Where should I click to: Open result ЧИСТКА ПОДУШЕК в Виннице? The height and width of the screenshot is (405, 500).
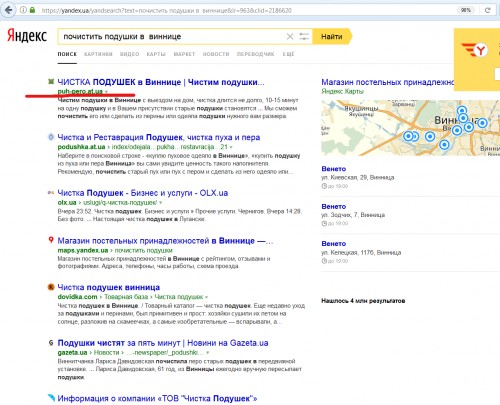click(161, 82)
